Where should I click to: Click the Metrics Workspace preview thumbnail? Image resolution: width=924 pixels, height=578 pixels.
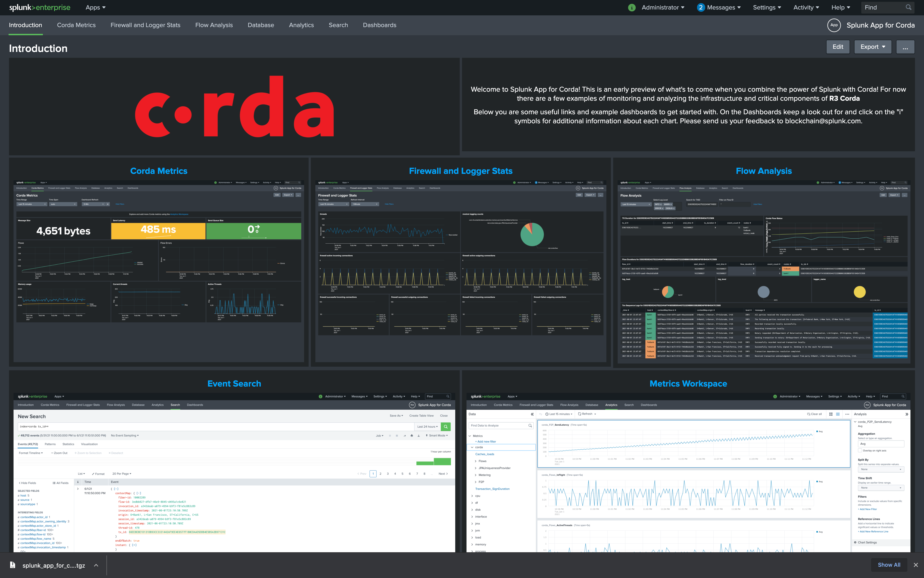click(x=688, y=472)
